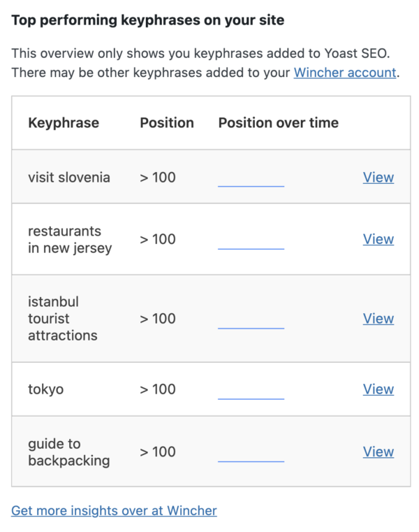Select the visit slovenia keyphrase cell
This screenshot has height=532, width=419.
(69, 178)
